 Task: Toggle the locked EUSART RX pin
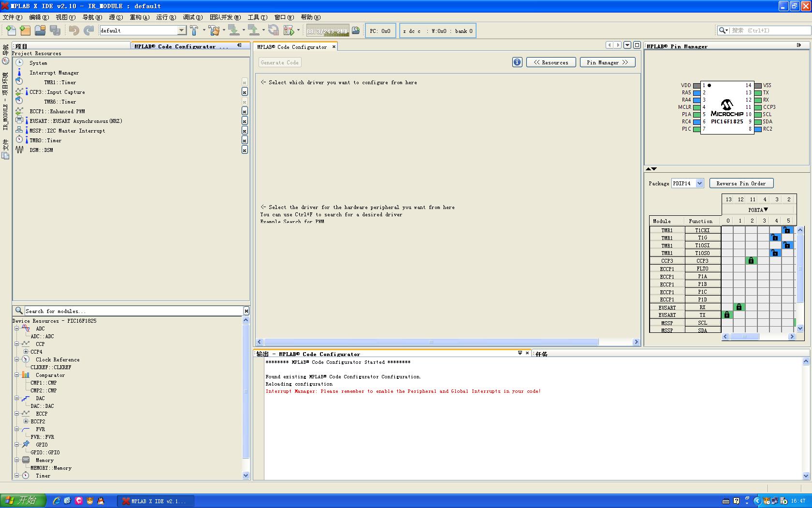(739, 307)
